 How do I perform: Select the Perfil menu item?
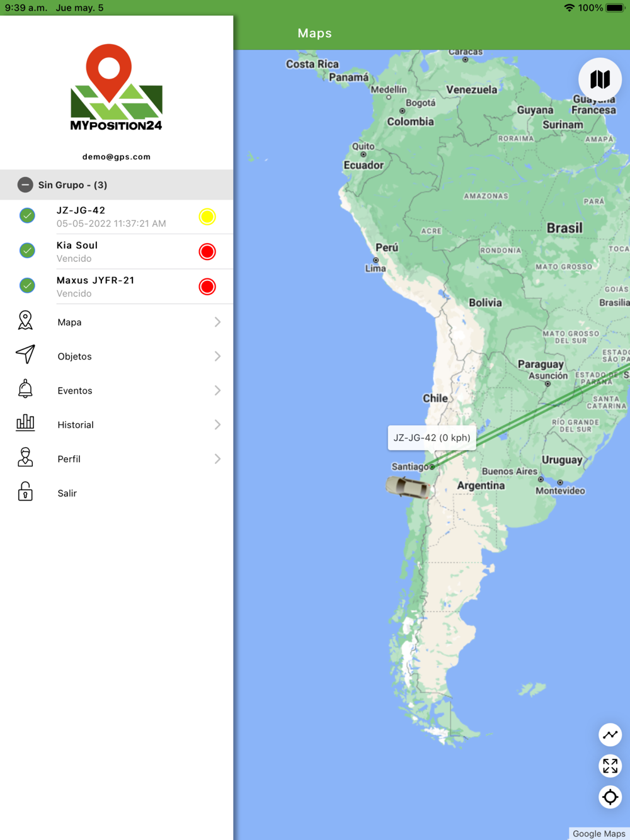coord(117,459)
